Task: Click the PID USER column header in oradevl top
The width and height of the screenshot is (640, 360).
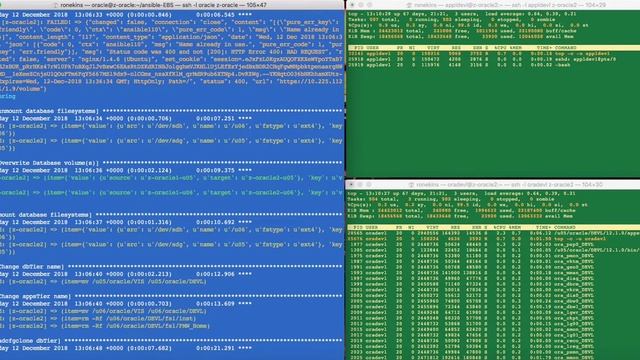Action: pos(492,227)
